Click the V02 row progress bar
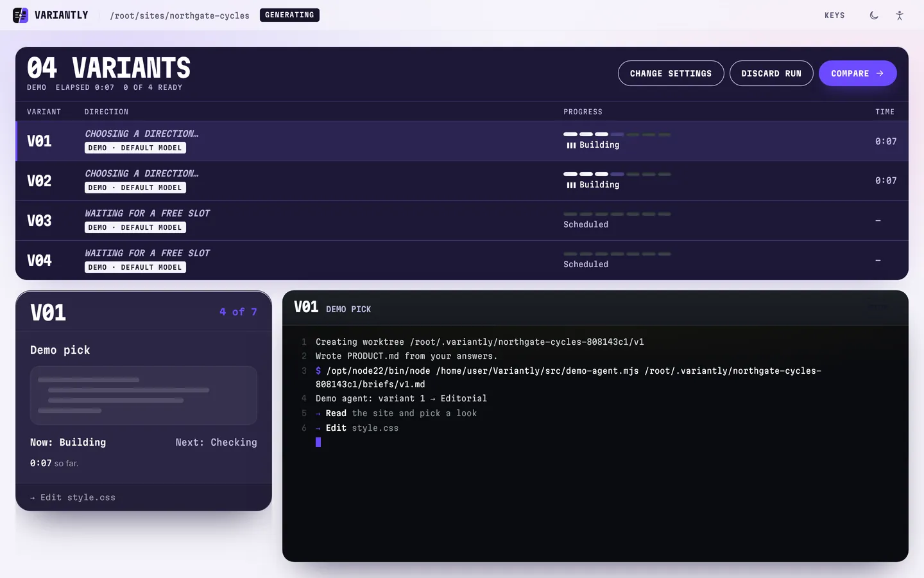Viewport: 924px width, 578px height. coord(617,174)
